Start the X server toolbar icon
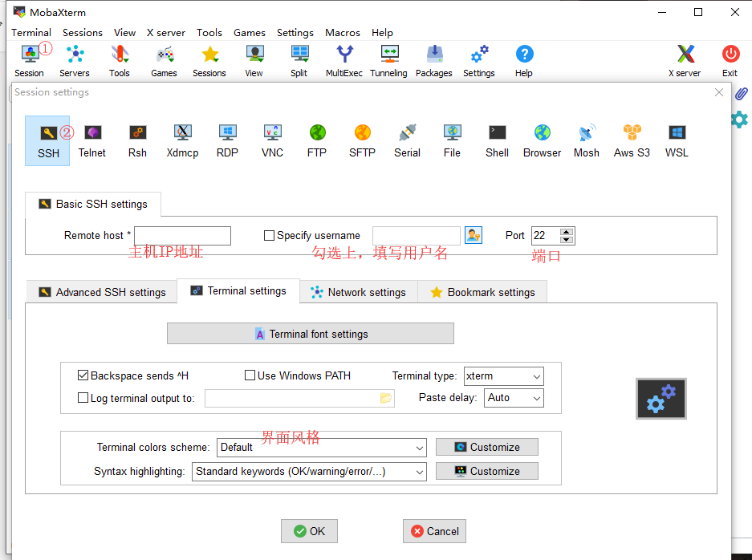This screenshot has height=560, width=752. (x=685, y=61)
